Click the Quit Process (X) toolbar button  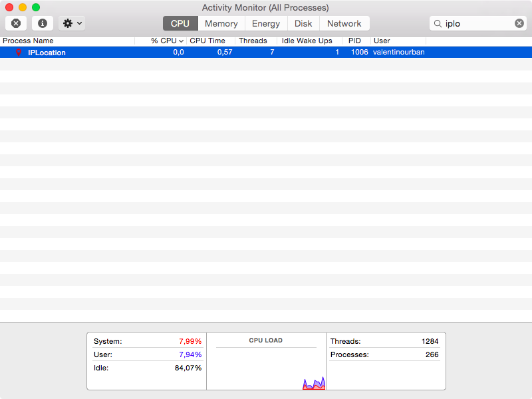pos(16,23)
